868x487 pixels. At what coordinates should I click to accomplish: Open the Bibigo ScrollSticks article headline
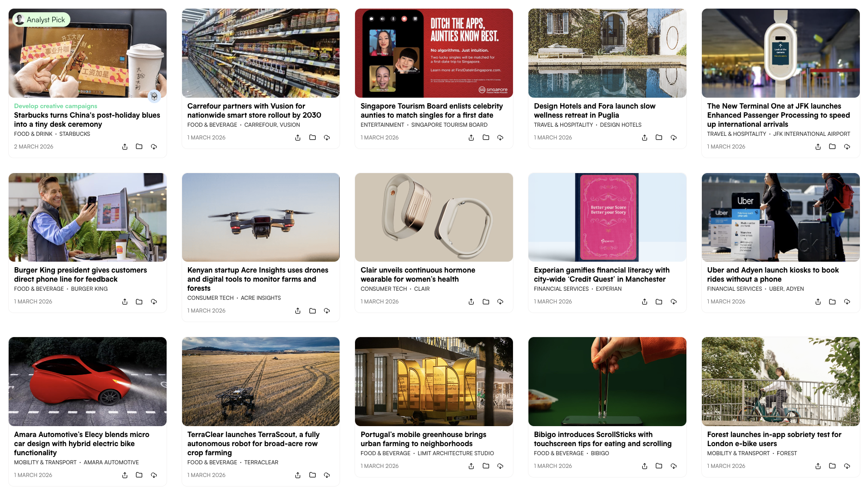[602, 439]
